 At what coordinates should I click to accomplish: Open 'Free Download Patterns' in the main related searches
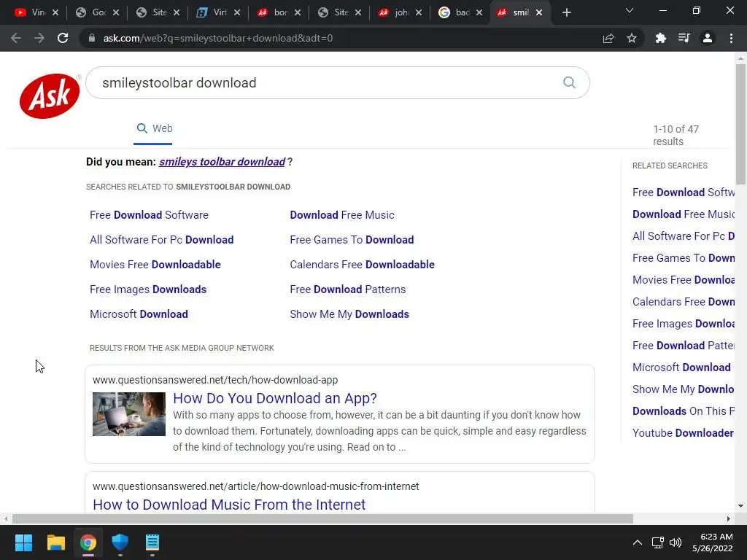coord(348,289)
